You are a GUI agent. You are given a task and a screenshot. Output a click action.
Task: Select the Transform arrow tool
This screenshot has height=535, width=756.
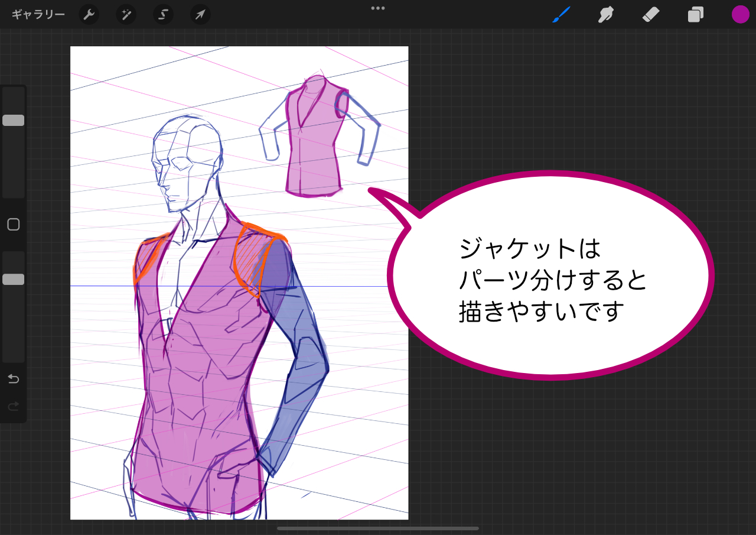pos(200,15)
